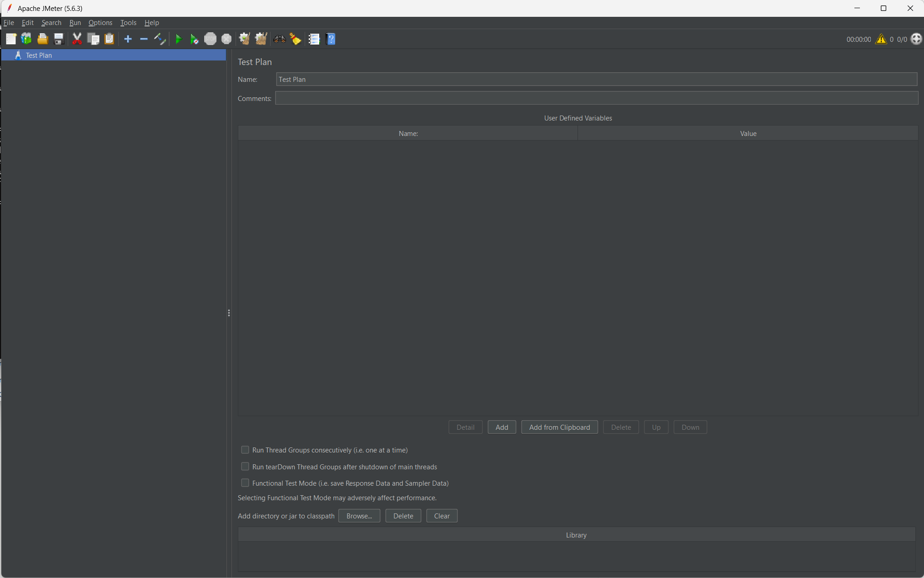Collapse all with the minus icon
924x578 pixels.
coord(144,39)
